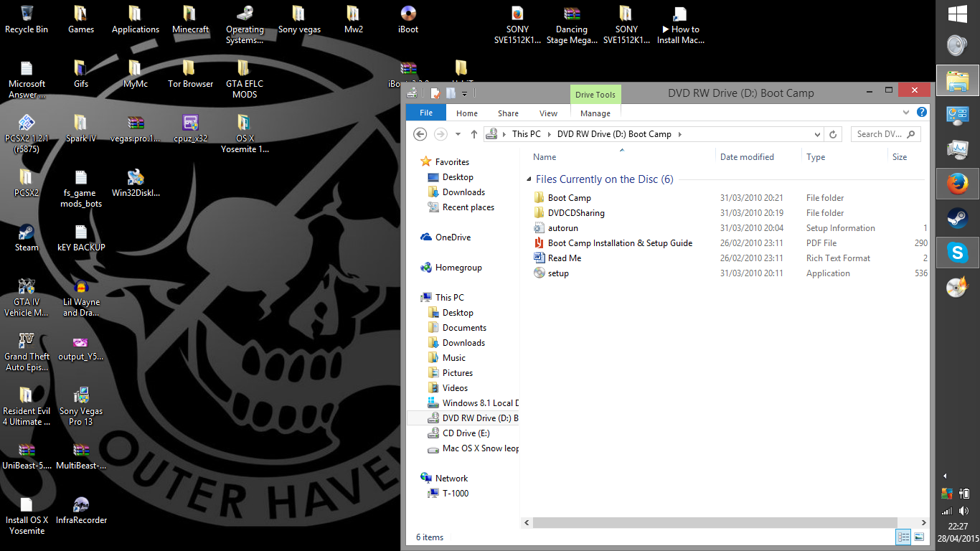
Task: Refresh the DVD drive folder view
Action: coord(833,134)
